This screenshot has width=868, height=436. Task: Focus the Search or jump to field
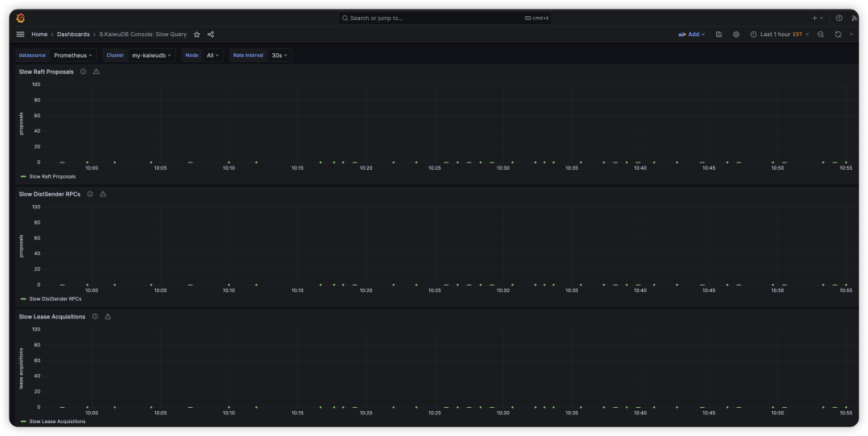[x=445, y=19]
